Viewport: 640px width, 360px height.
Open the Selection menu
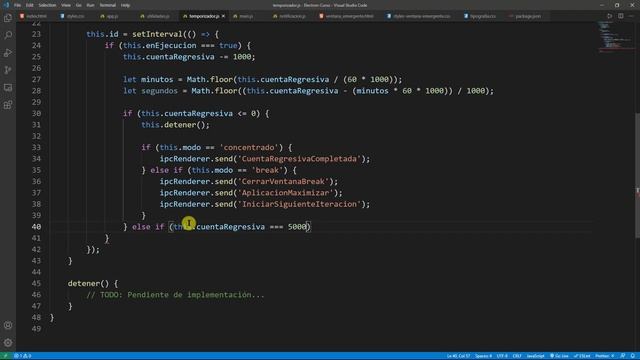47,5
